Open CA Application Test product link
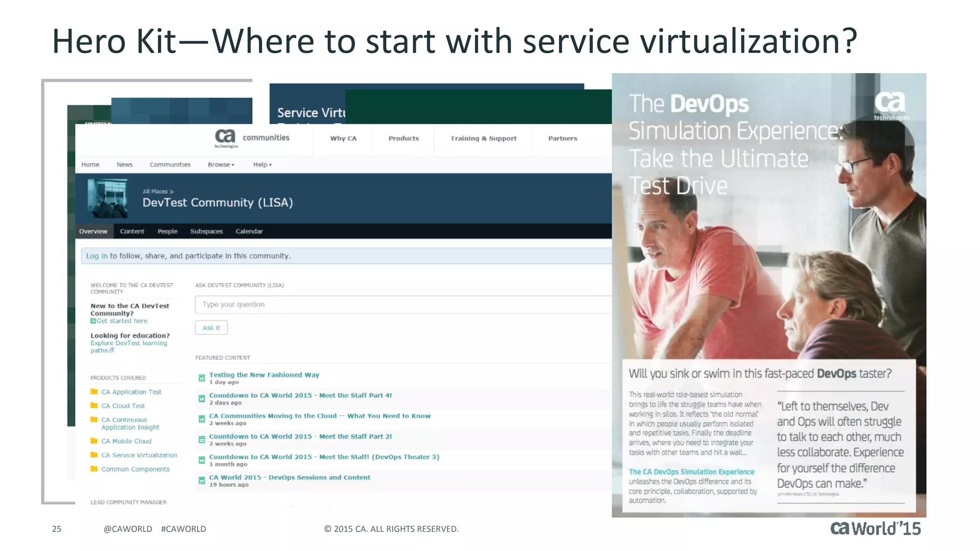This screenshot has width=980, height=551. [x=132, y=392]
